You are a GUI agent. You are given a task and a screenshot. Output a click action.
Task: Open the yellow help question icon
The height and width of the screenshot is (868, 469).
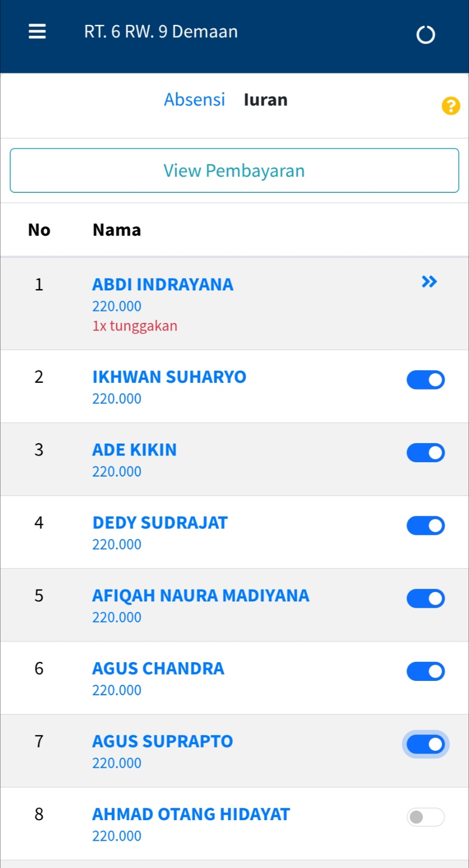tap(450, 106)
